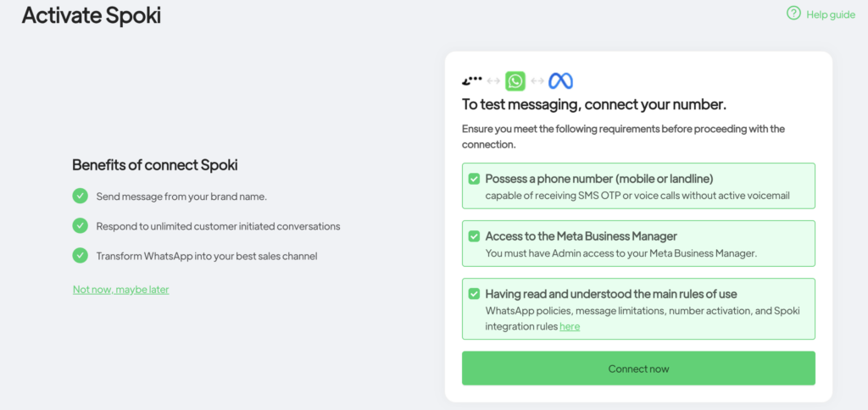The image size is (868, 410).
Task: Select the Meta Business Manager requirement description
Action: click(x=620, y=252)
